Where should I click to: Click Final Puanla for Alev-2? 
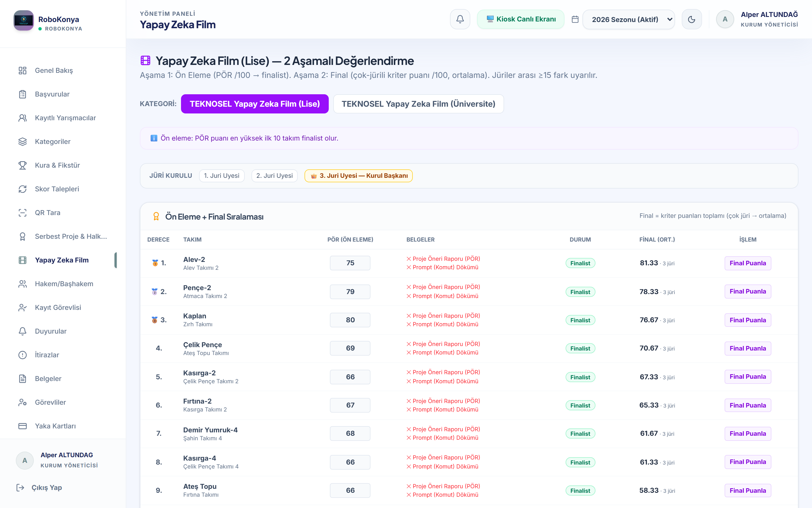[x=748, y=263]
